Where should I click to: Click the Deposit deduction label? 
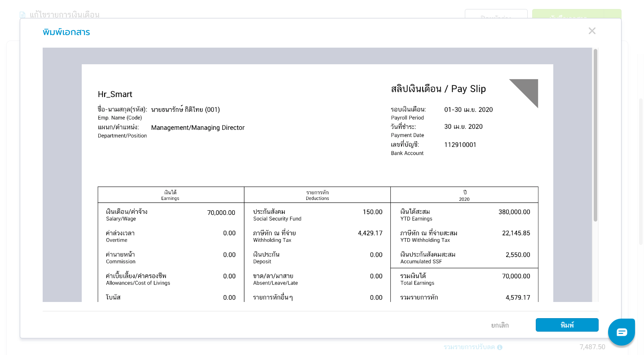click(266, 258)
